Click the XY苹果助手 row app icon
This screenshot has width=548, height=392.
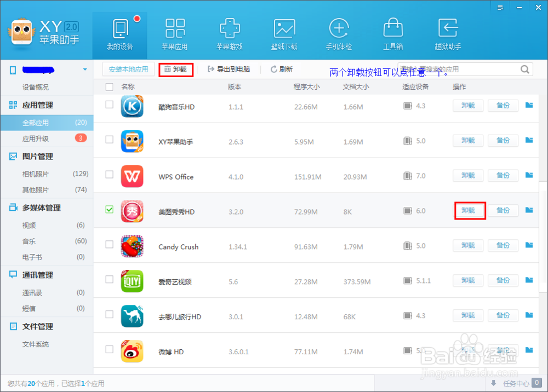click(132, 141)
